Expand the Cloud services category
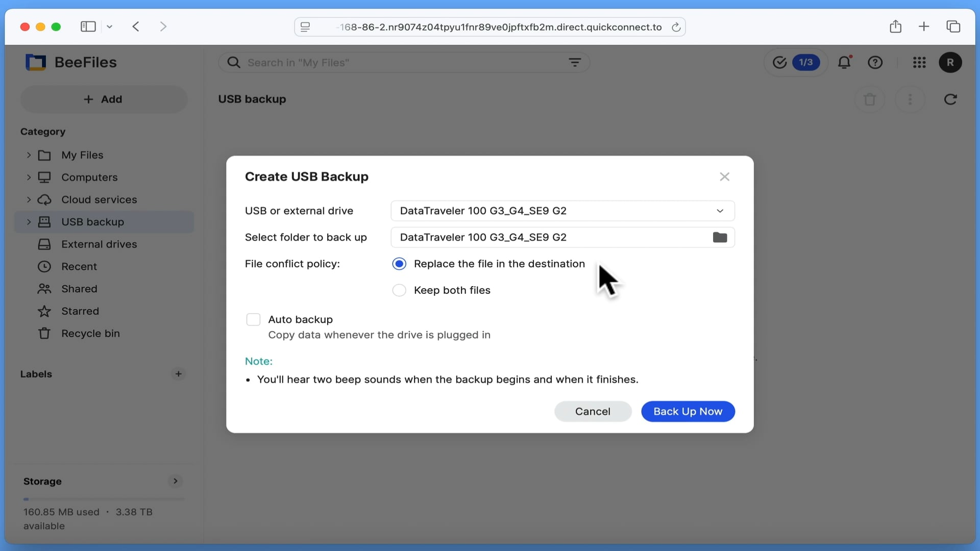 tap(29, 199)
